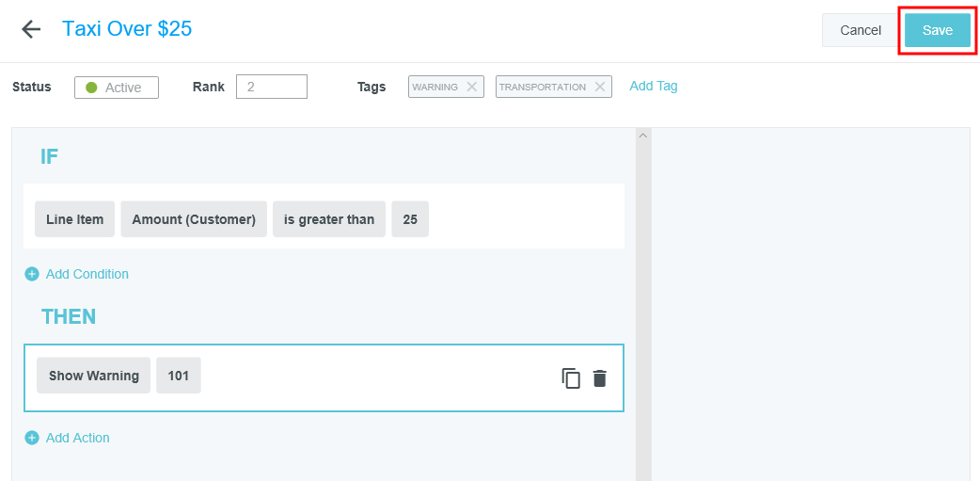Click the Add Tag link
The height and width of the screenshot is (481, 980).
(653, 86)
